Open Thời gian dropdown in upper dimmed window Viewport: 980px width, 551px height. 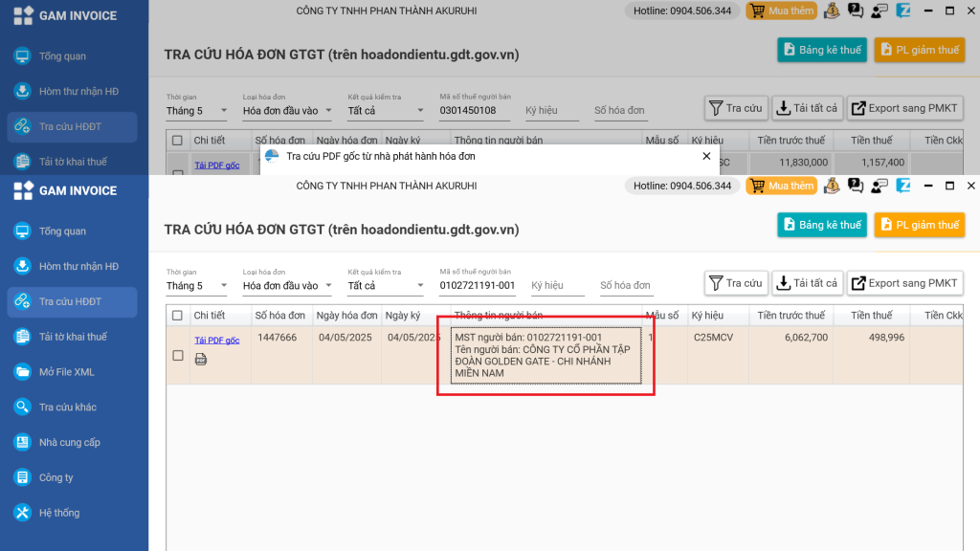197,111
